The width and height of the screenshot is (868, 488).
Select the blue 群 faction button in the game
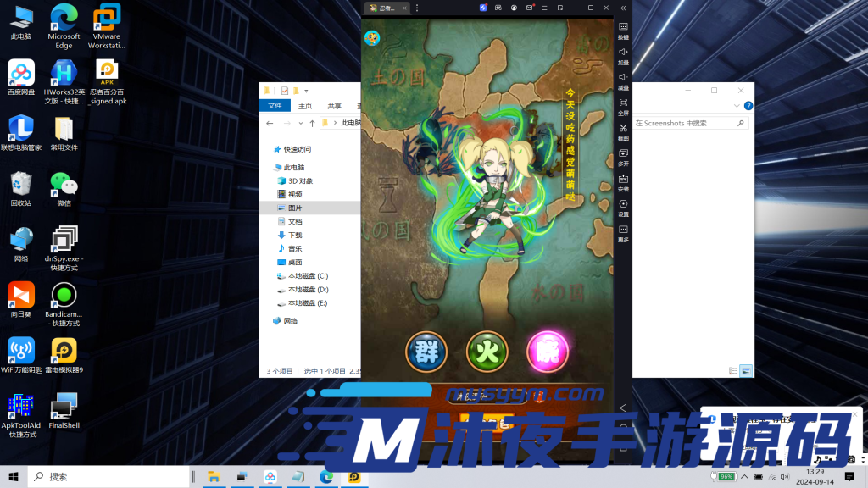click(x=426, y=352)
